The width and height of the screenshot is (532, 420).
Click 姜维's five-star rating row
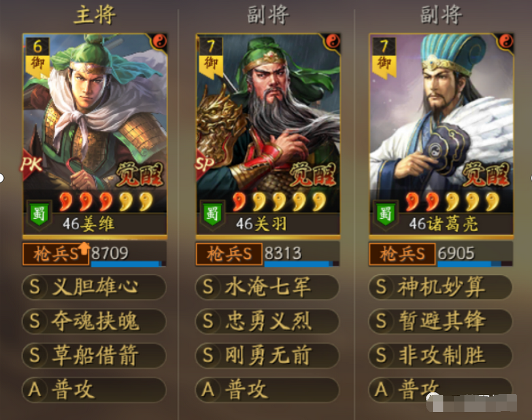106,201
